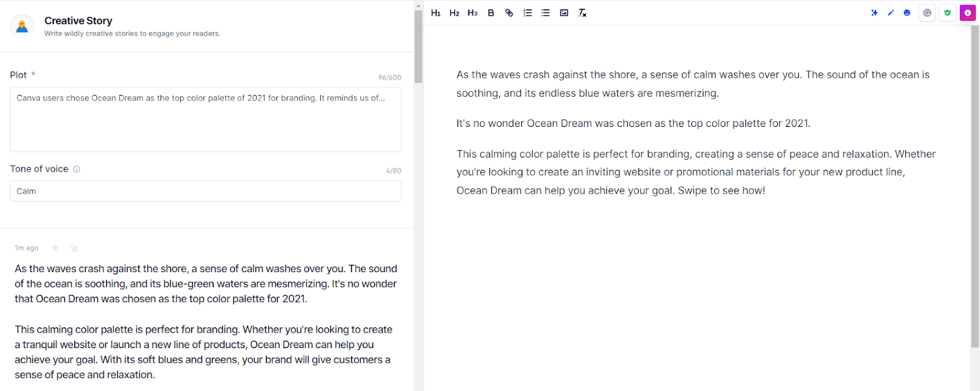Click the 'Write wildly creative stories' subtitle
Image resolution: width=980 pixels, height=391 pixels.
[x=132, y=34]
